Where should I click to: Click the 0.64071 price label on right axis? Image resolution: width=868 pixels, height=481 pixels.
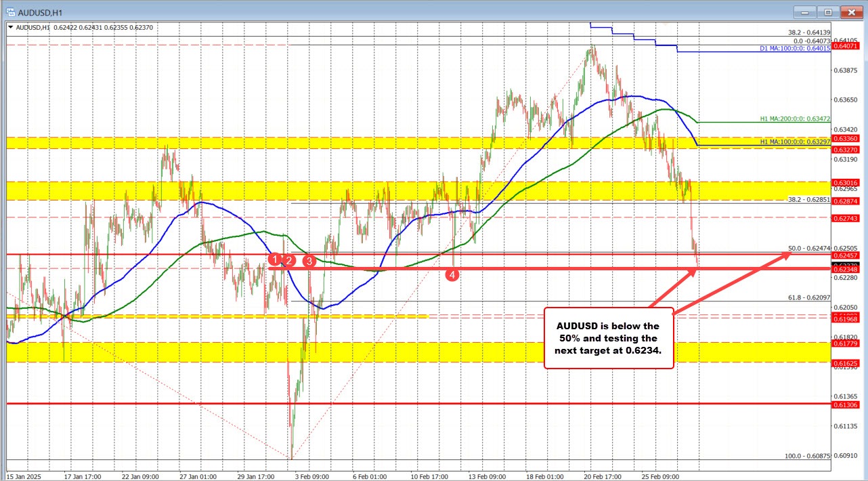coord(846,47)
